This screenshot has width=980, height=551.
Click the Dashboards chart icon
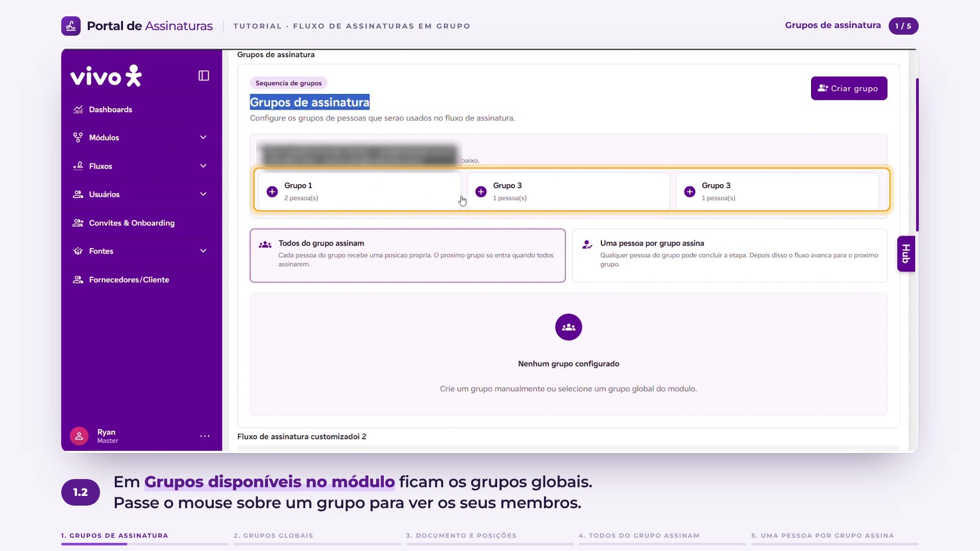(x=78, y=110)
